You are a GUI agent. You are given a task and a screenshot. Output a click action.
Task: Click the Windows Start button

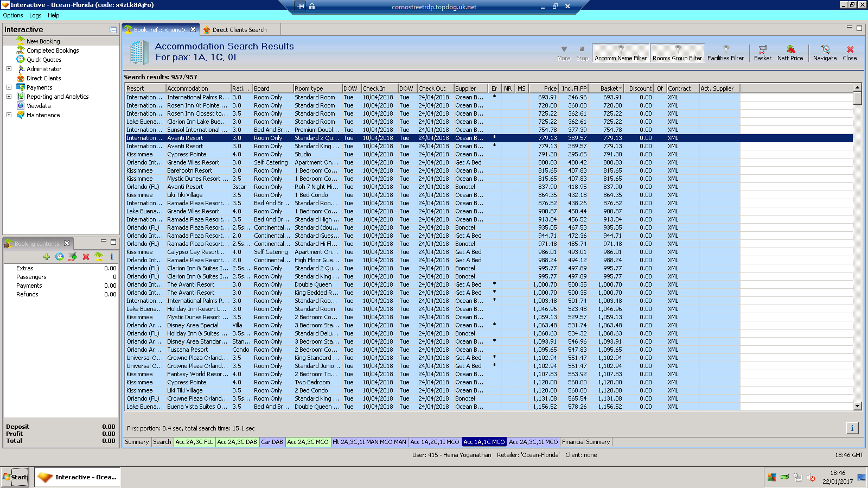pos(15,477)
